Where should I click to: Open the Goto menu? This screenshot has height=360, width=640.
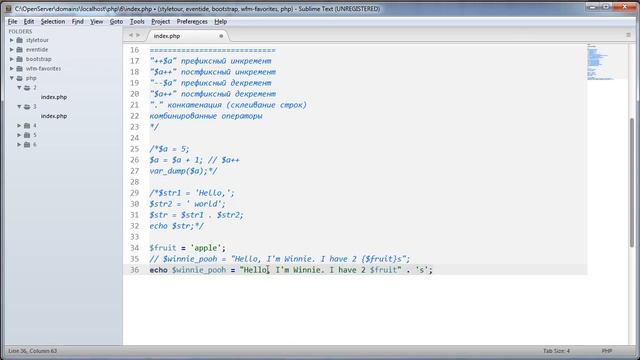click(116, 22)
